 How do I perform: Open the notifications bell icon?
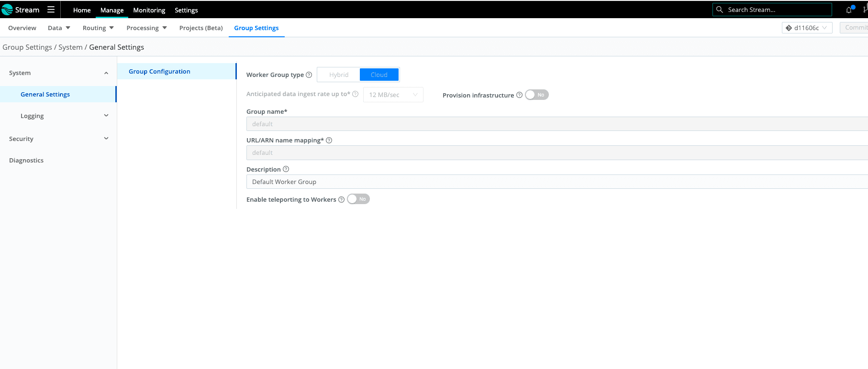[x=849, y=10]
